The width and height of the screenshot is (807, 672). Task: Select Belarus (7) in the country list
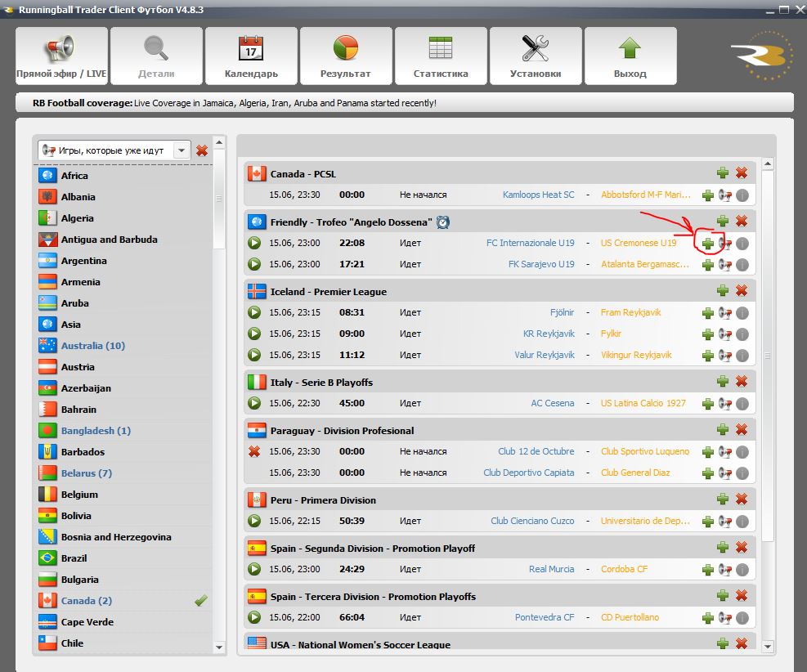click(x=123, y=473)
